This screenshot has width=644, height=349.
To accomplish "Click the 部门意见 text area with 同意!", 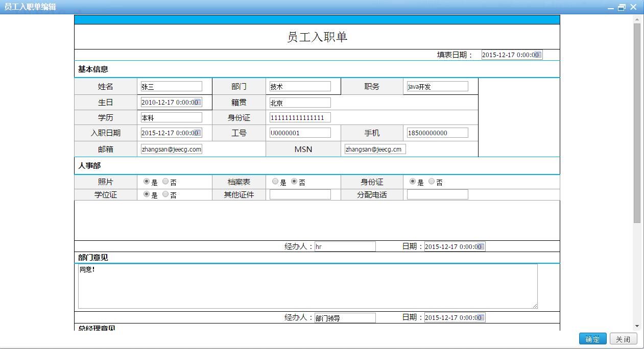I will pos(307,286).
